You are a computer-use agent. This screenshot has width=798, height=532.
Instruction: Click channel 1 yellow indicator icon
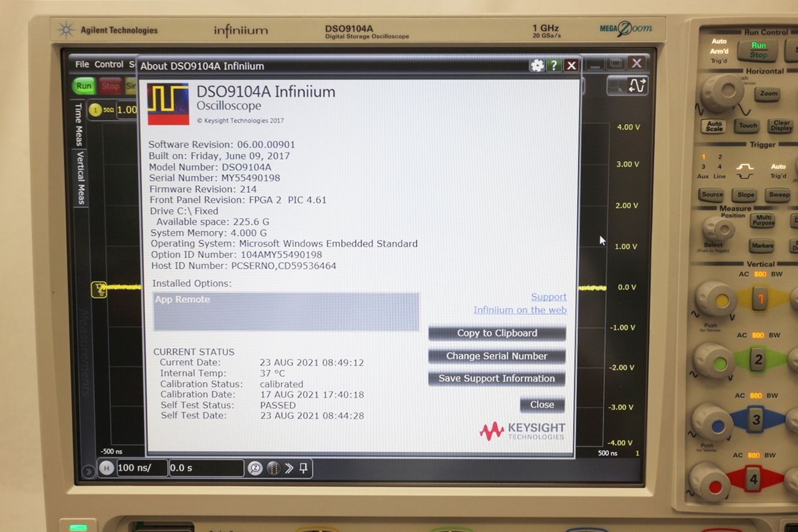click(x=96, y=110)
